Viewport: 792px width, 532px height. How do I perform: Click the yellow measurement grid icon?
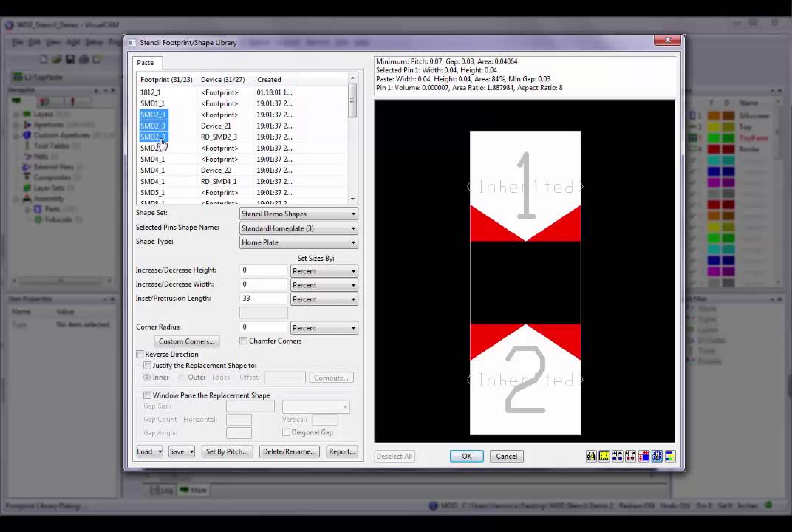point(604,456)
